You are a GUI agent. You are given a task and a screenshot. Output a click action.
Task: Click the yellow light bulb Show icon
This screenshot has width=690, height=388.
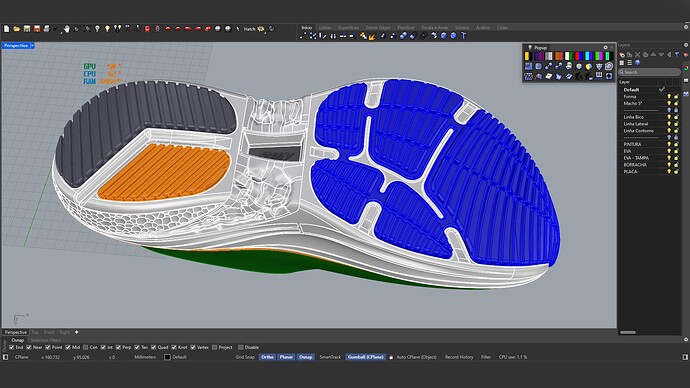[x=107, y=29]
